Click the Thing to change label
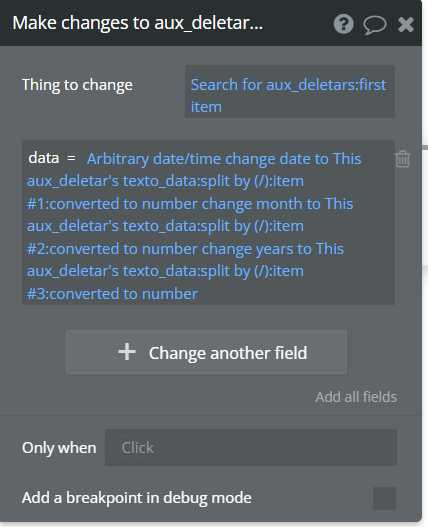This screenshot has width=428, height=527. click(x=77, y=85)
